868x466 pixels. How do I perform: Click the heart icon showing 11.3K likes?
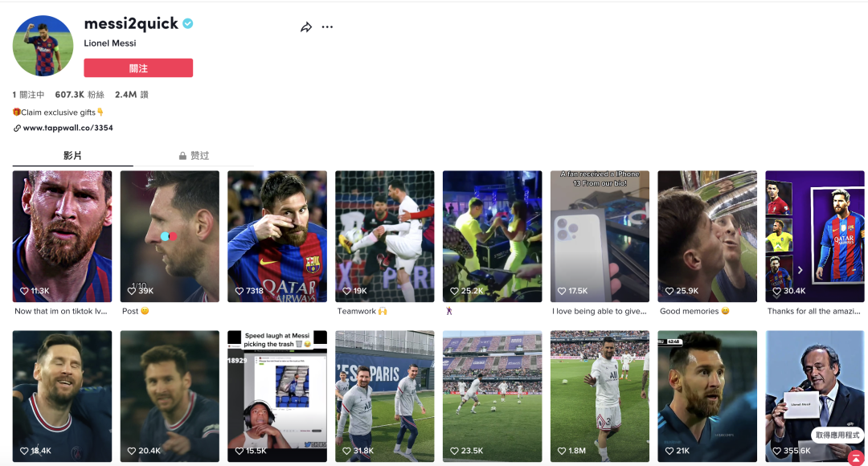click(24, 291)
